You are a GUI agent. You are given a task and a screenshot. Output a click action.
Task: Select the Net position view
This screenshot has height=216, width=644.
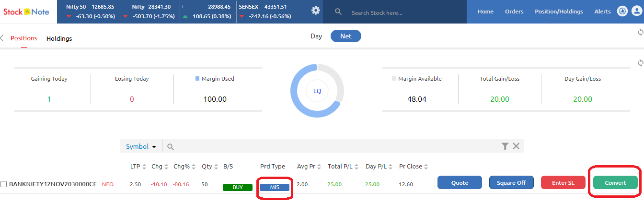(345, 36)
